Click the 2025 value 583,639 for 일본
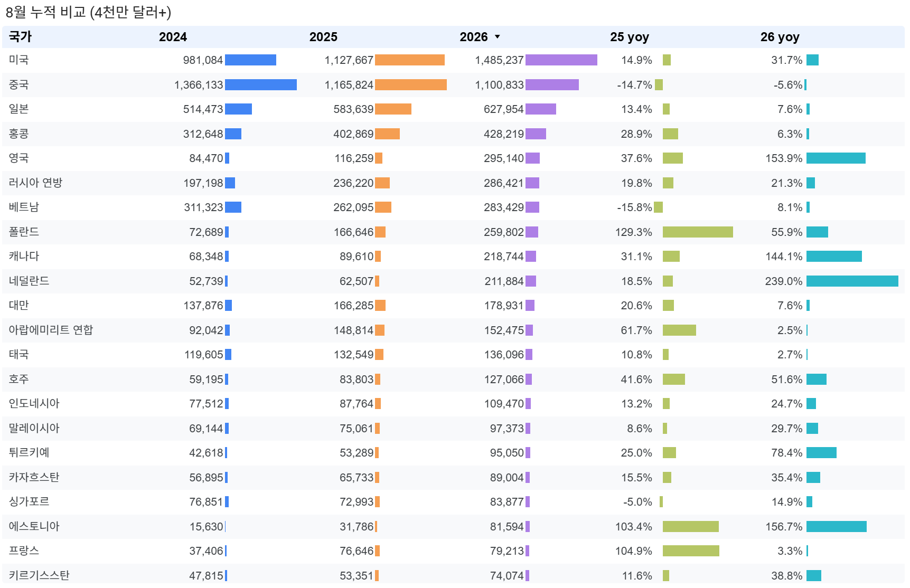This screenshot has width=910, height=588. click(x=354, y=109)
